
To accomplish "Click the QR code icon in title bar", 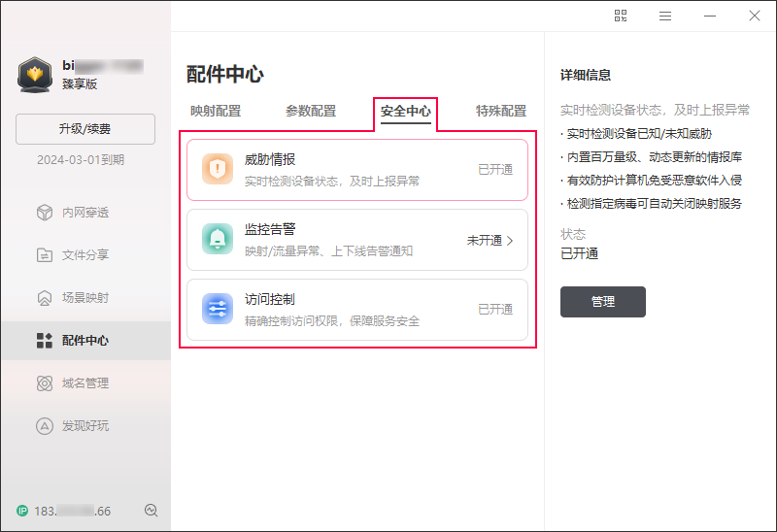I will tap(622, 16).
